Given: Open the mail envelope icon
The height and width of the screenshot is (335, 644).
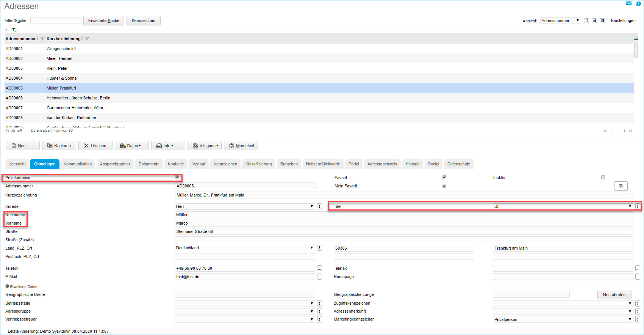Looking at the screenshot, I should point(629,3).
